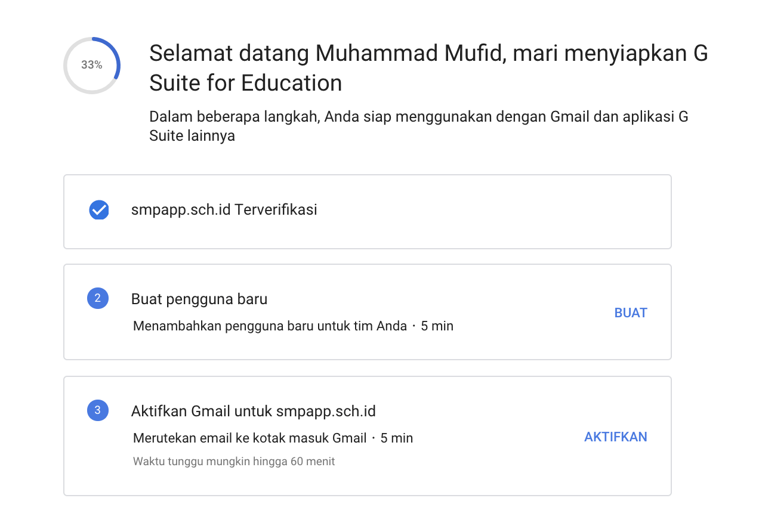Click BUAT to create new users
Screen dimensions: 759x532
(631, 313)
